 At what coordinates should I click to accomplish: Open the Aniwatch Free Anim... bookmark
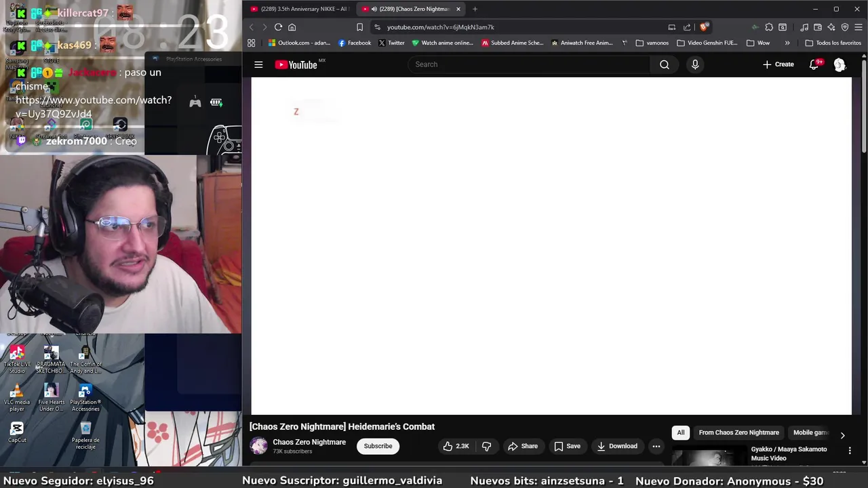(582, 43)
